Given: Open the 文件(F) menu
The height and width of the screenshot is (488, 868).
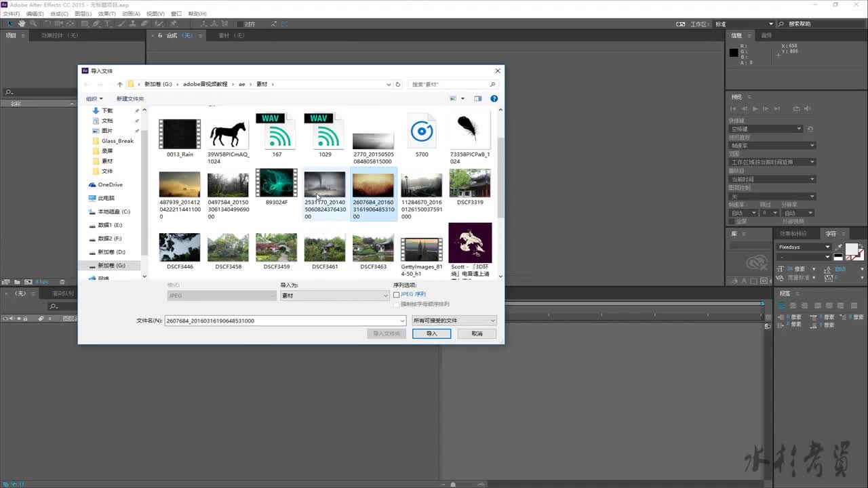Looking at the screenshot, I should click(12, 14).
